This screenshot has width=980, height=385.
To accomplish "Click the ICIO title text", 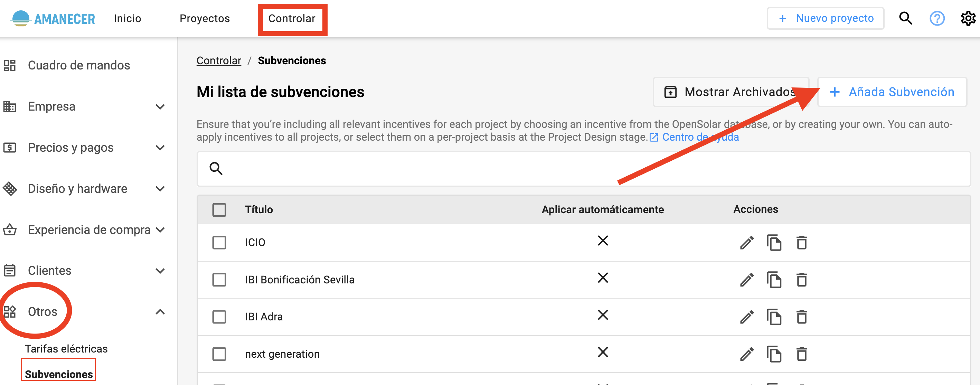I will point(255,243).
